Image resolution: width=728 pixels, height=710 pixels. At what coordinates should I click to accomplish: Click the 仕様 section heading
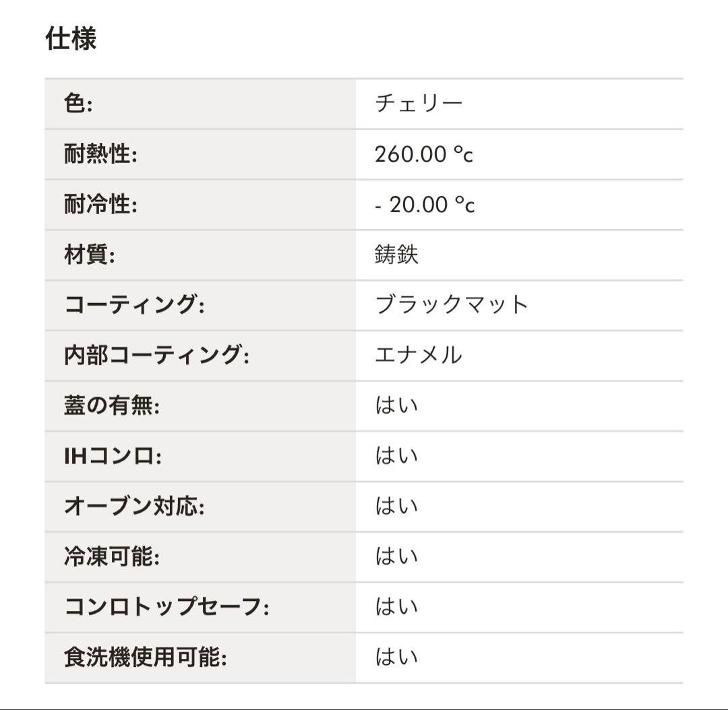point(71,38)
